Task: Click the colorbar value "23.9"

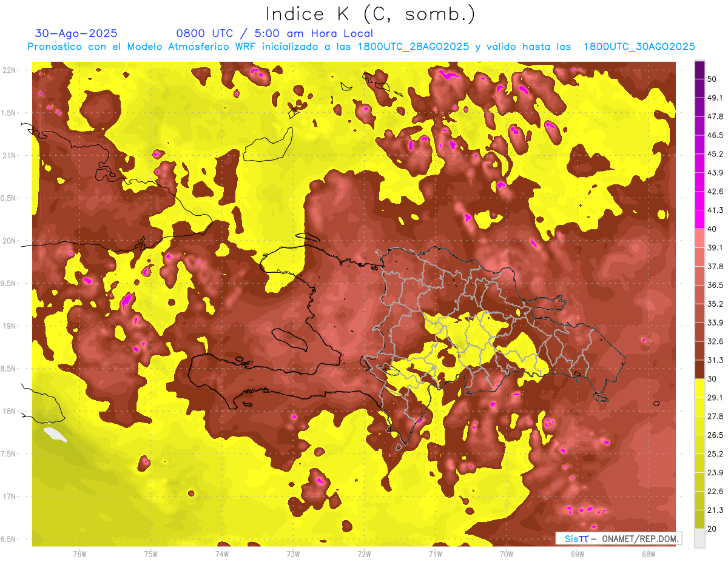Action: coord(715,472)
